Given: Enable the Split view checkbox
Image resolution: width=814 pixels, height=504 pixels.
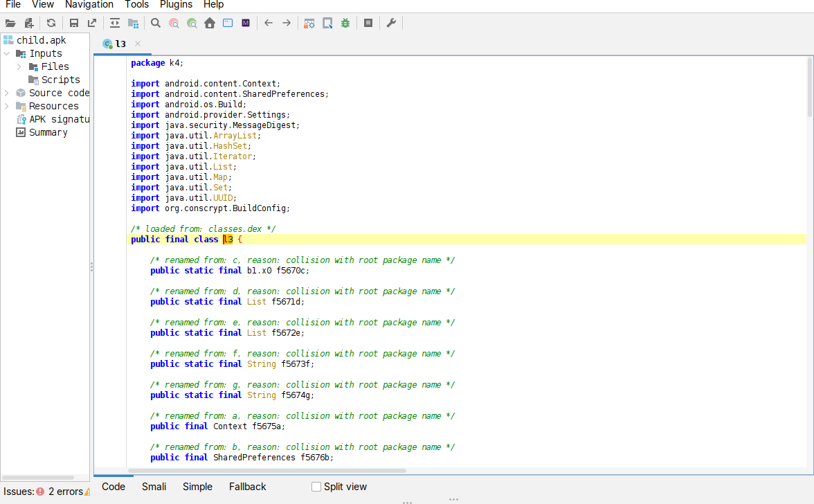Looking at the screenshot, I should point(316,487).
